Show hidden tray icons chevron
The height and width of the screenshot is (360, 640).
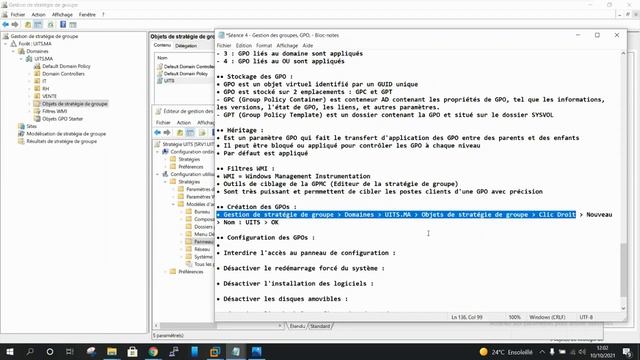coord(542,351)
